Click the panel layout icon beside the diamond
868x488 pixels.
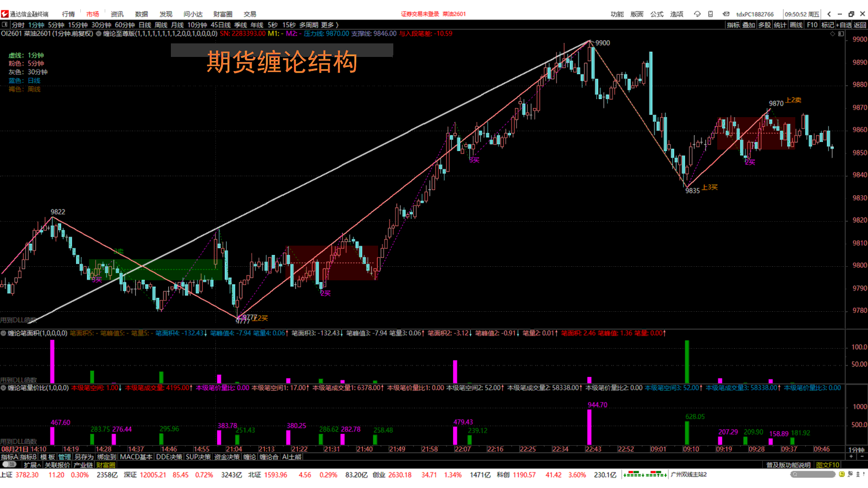click(x=841, y=34)
